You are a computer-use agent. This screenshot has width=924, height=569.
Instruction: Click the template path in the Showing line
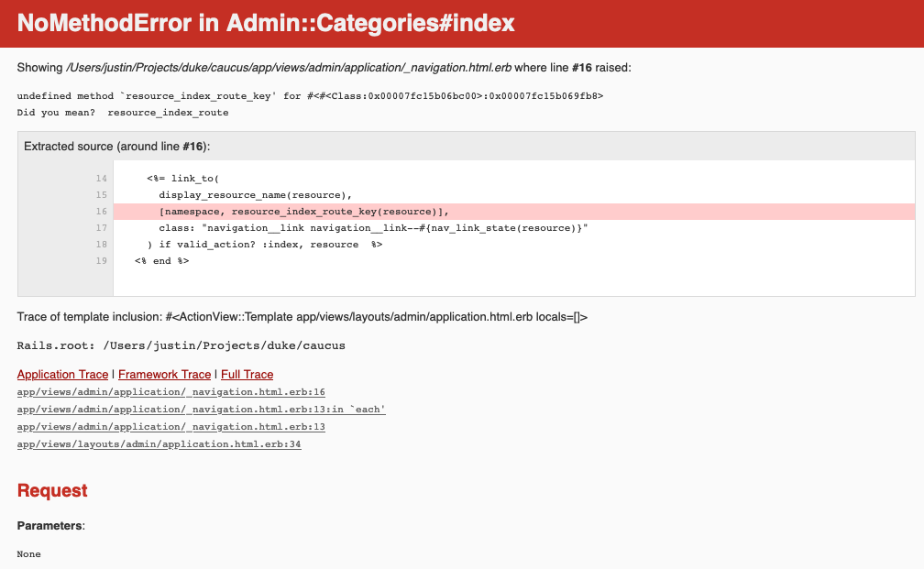tap(289, 68)
